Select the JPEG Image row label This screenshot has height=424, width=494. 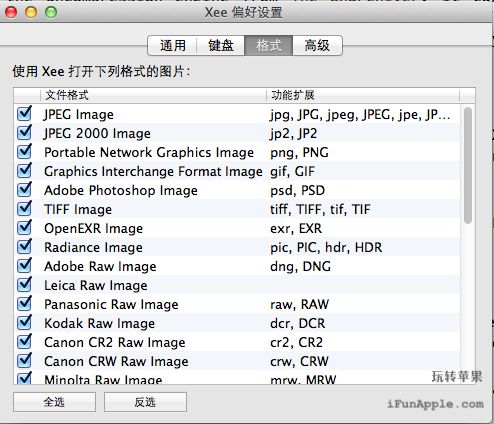(79, 115)
